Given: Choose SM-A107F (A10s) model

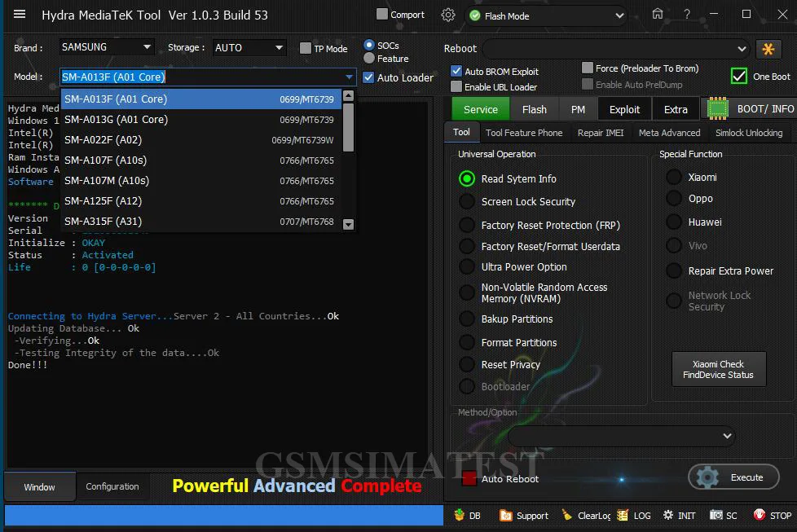Looking at the screenshot, I should tap(201, 160).
